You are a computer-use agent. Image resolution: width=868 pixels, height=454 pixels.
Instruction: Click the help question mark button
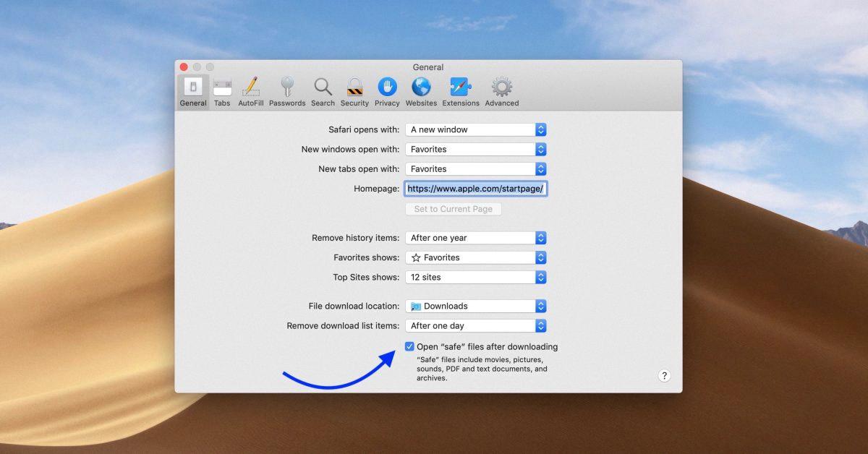click(664, 376)
